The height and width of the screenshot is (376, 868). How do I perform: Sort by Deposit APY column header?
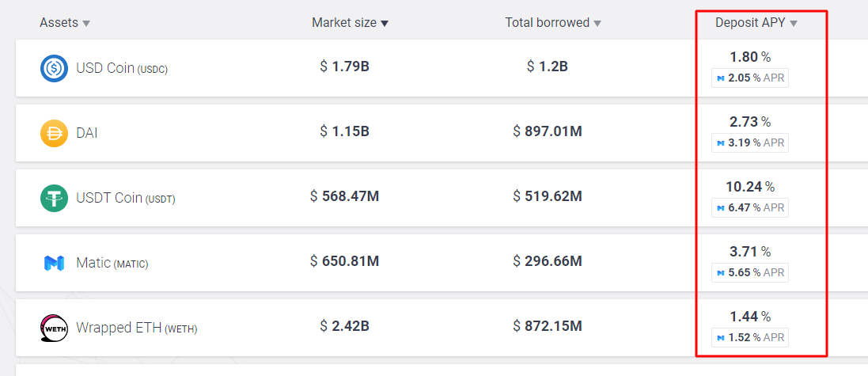(x=756, y=23)
